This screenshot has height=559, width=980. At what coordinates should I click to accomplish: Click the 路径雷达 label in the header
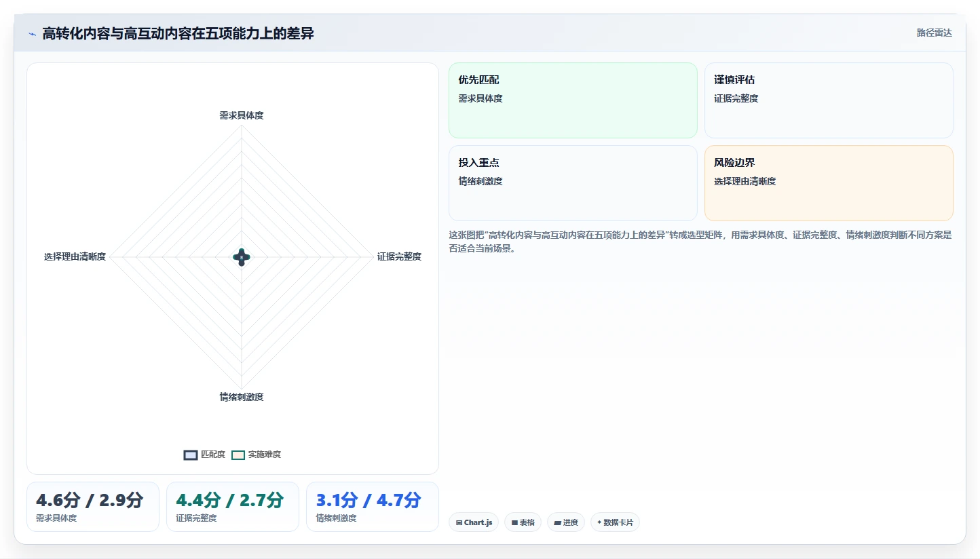tap(935, 33)
